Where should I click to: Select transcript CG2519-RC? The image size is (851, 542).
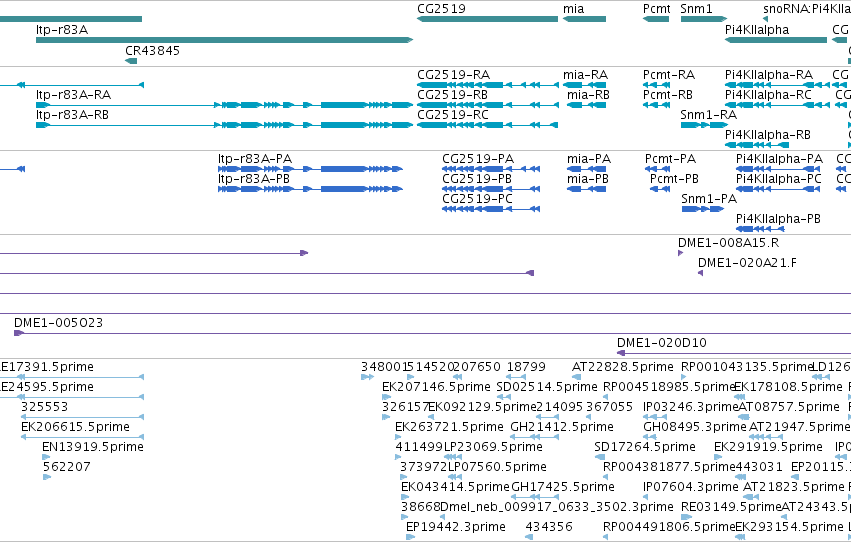[487, 125]
